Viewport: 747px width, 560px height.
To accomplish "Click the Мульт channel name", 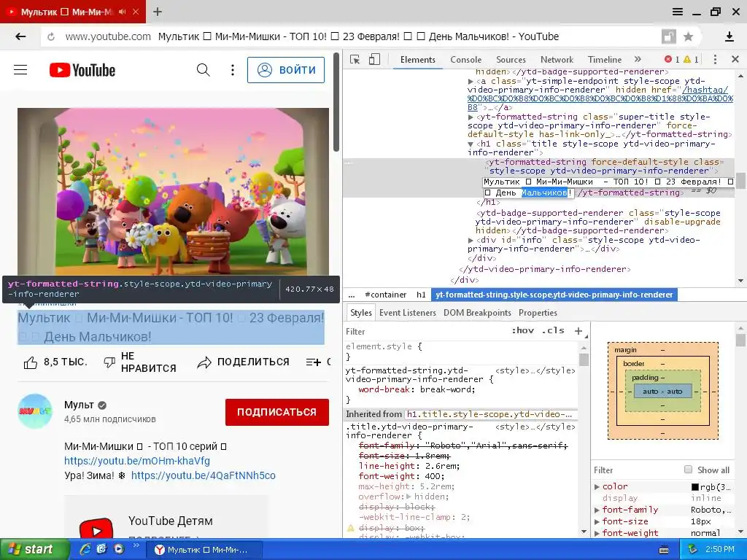I will click(79, 405).
